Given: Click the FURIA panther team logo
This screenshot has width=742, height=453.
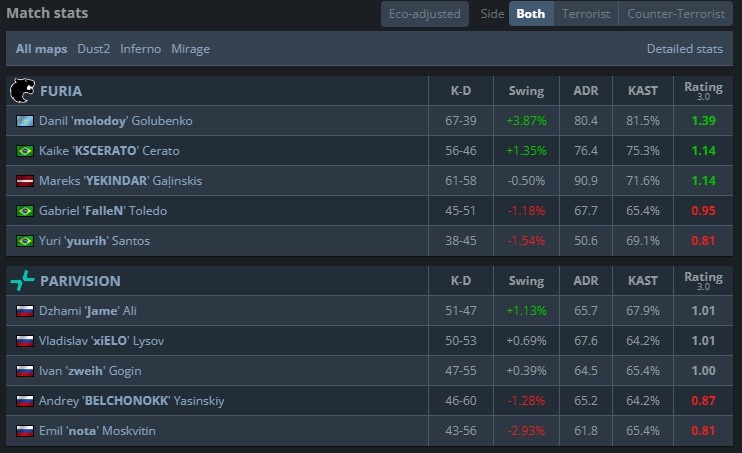Looking at the screenshot, I should pos(22,91).
